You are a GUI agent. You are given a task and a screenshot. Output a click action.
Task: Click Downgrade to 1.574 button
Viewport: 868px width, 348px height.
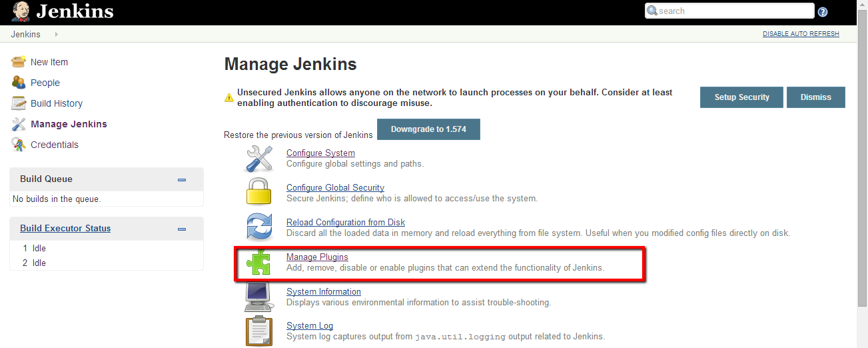(x=428, y=129)
